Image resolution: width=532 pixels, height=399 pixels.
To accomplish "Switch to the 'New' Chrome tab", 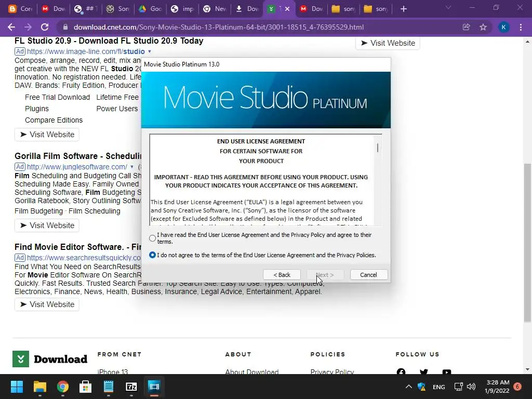I will coord(215,9).
